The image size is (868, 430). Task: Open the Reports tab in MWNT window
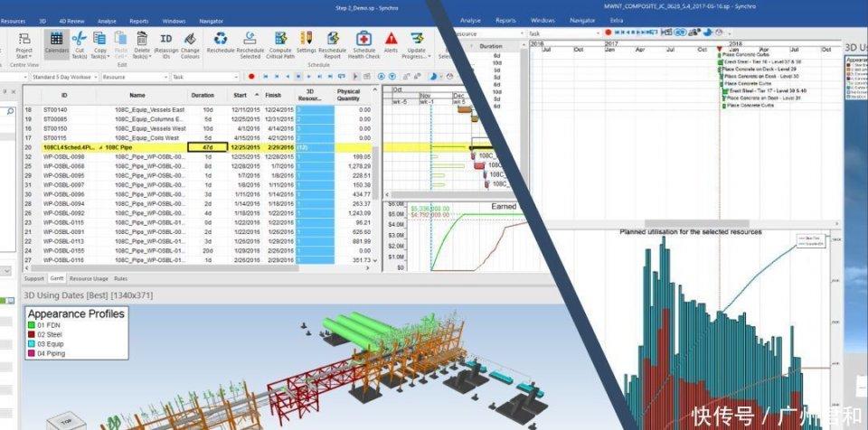(505, 21)
